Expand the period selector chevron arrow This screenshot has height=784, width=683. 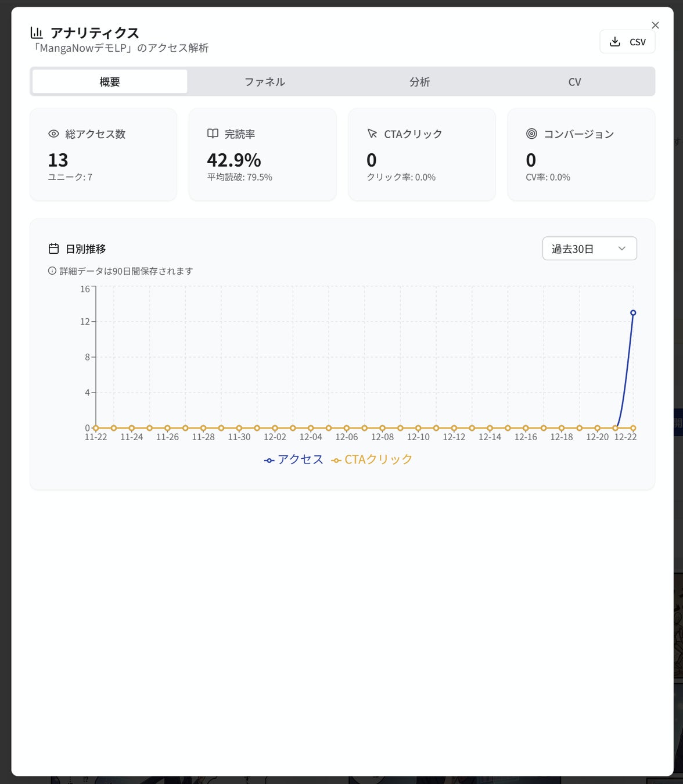621,249
